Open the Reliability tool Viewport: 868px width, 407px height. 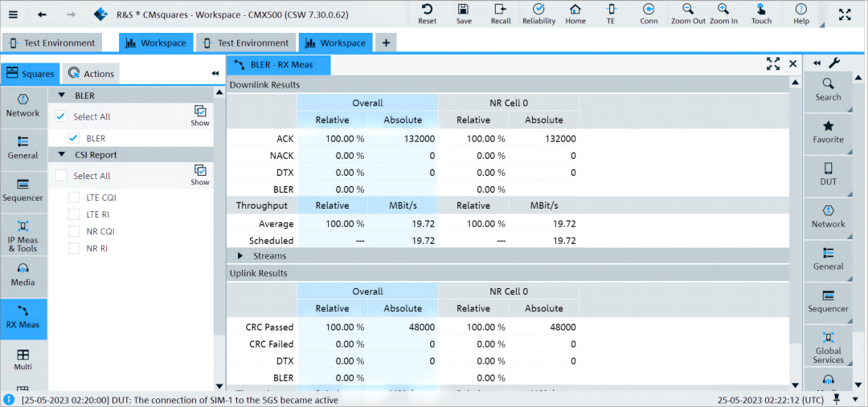(538, 13)
